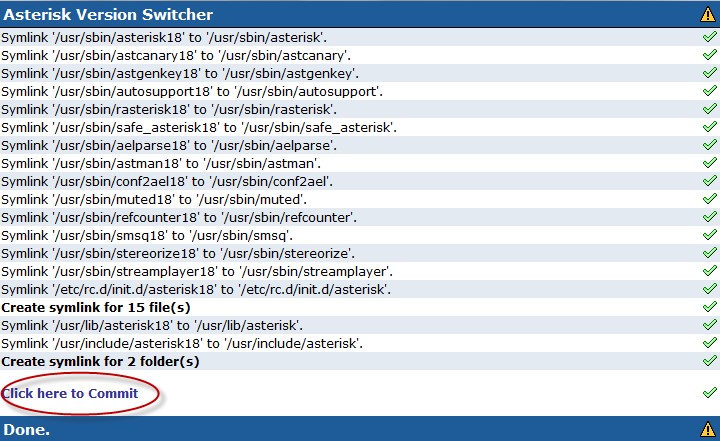
Task: Click green checkmark on the init.d/asterisk18 row
Action: tap(710, 288)
